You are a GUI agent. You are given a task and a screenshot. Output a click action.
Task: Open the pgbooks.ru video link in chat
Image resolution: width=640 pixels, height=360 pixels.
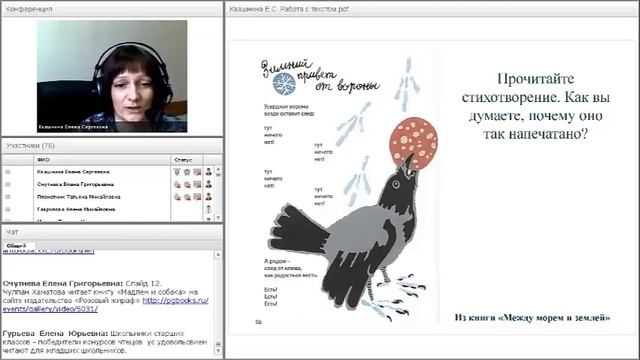coord(105,304)
